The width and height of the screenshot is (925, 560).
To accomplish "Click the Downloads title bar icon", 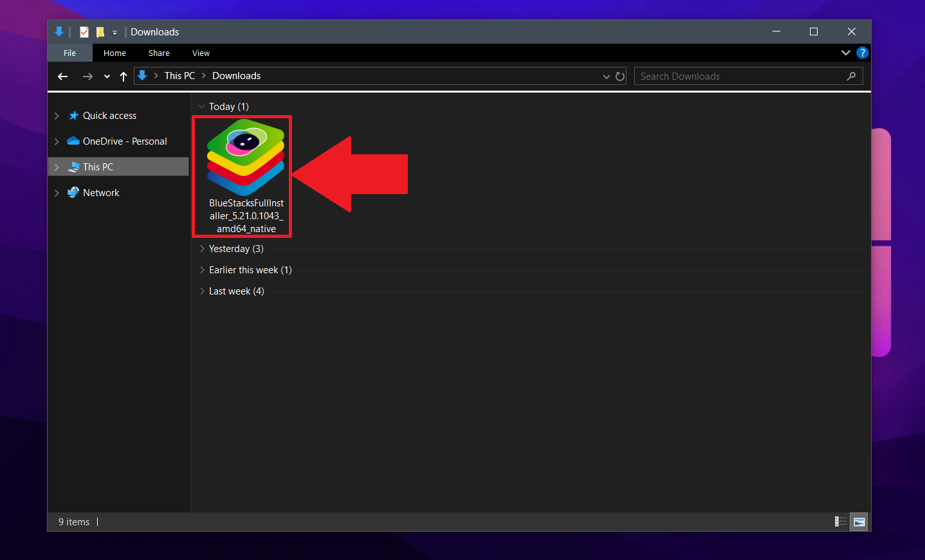I will click(59, 32).
